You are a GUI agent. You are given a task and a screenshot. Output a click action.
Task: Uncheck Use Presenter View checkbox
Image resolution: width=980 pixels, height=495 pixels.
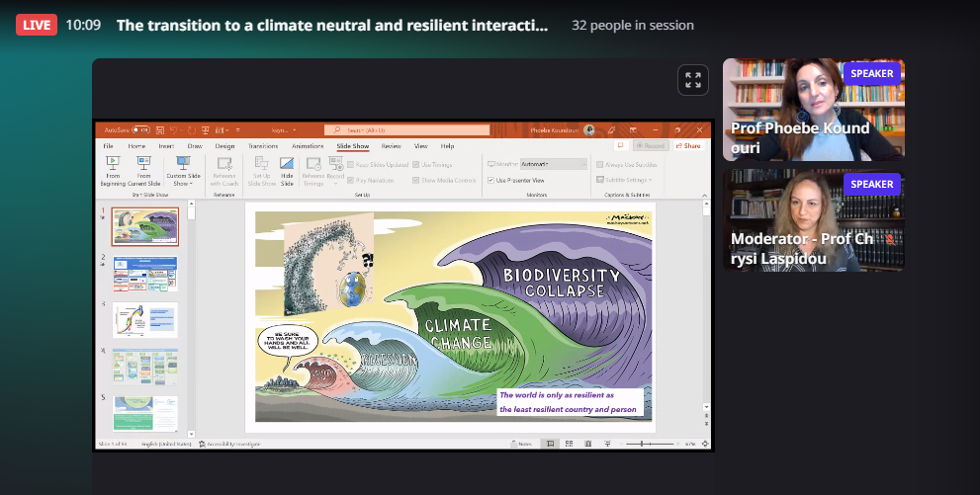click(x=490, y=180)
